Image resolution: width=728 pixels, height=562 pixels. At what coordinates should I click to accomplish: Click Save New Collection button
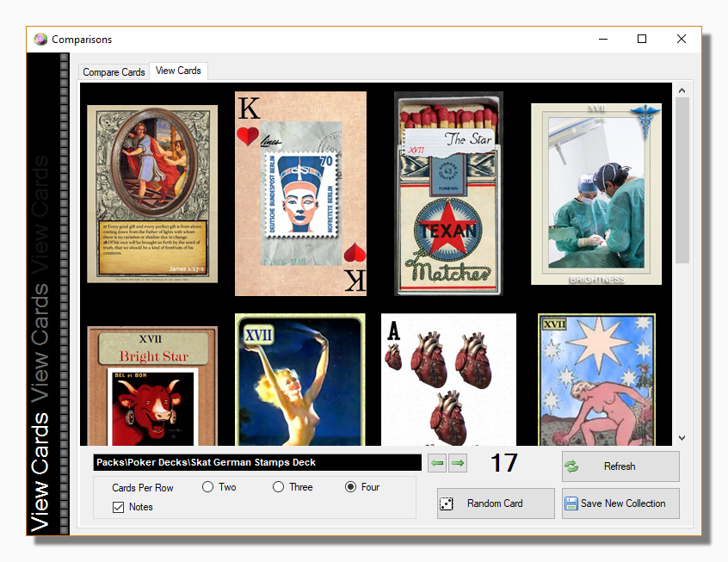coord(620,503)
